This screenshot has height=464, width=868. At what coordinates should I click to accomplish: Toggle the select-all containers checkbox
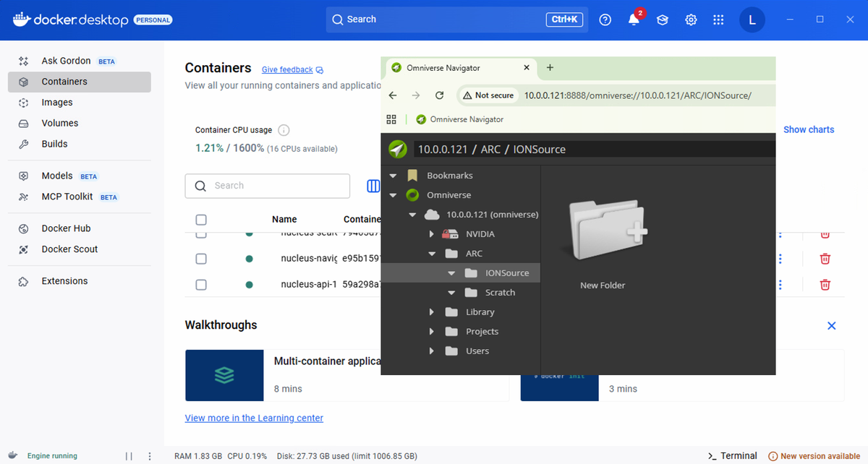coord(201,220)
